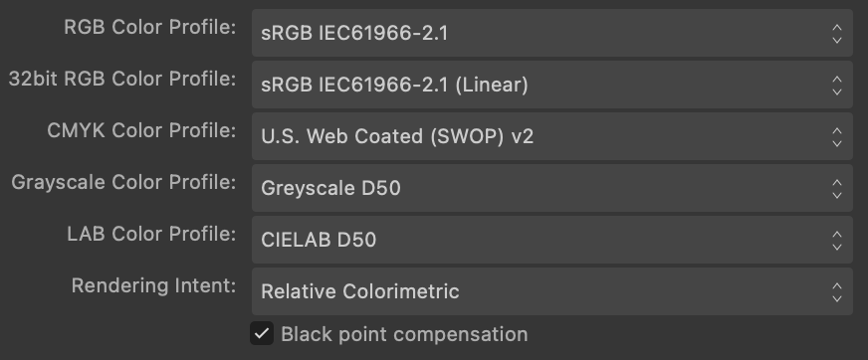
Task: Click chevron arrows beside sRGB IEC61966-2.1 (Linear)
Action: pos(837,86)
